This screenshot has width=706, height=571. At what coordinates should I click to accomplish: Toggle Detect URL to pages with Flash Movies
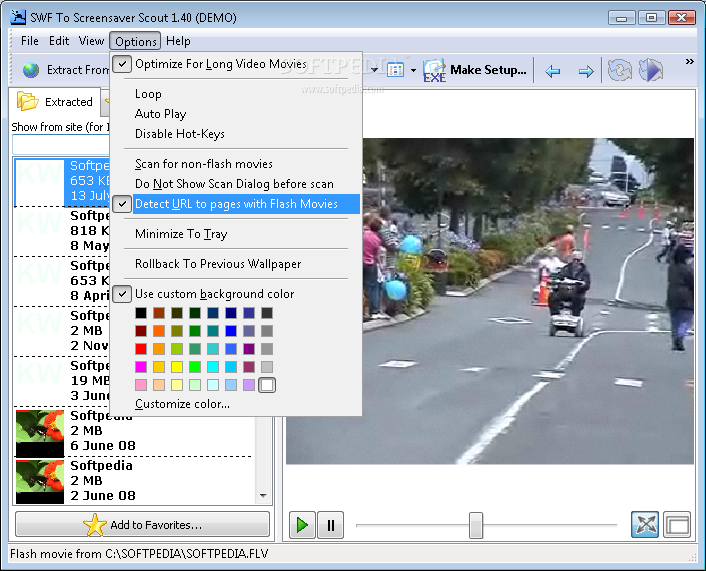[236, 204]
